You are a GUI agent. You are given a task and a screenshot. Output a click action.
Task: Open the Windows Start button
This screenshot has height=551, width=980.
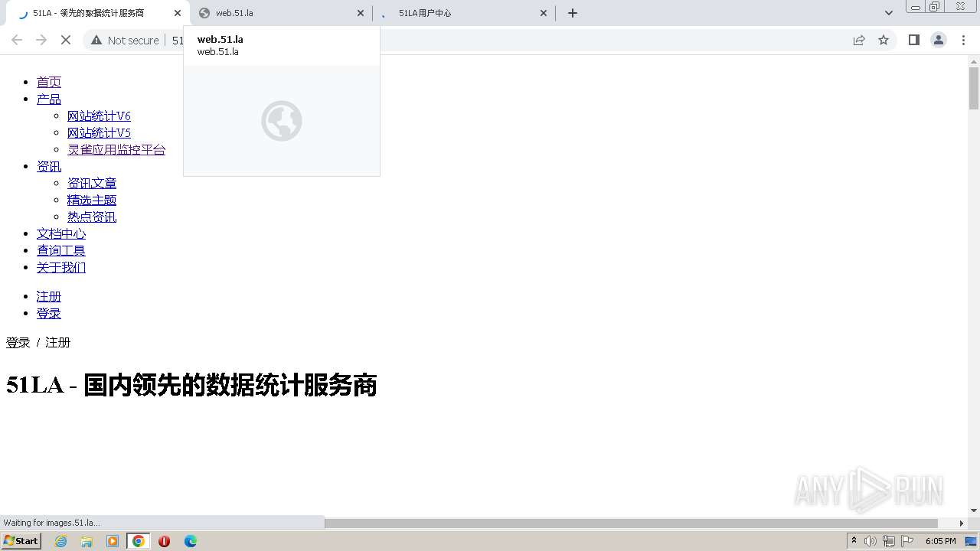[21, 540]
